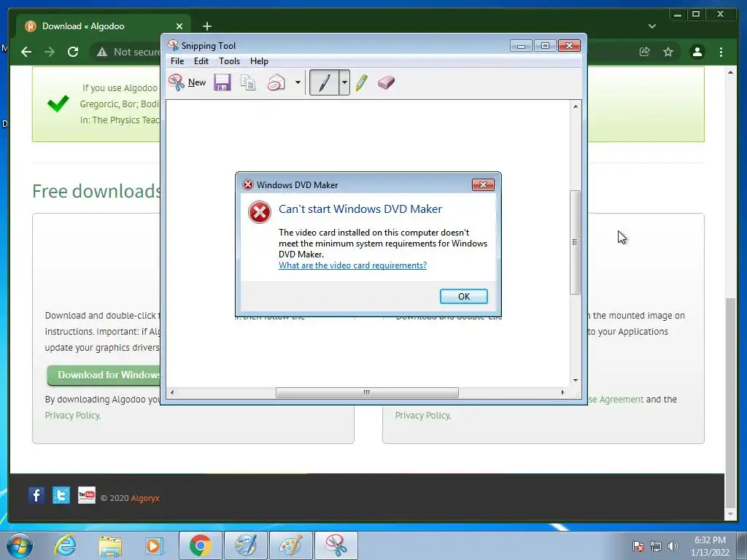Open the left Privacy Policy link
The height and width of the screenshot is (560, 747).
(72, 415)
